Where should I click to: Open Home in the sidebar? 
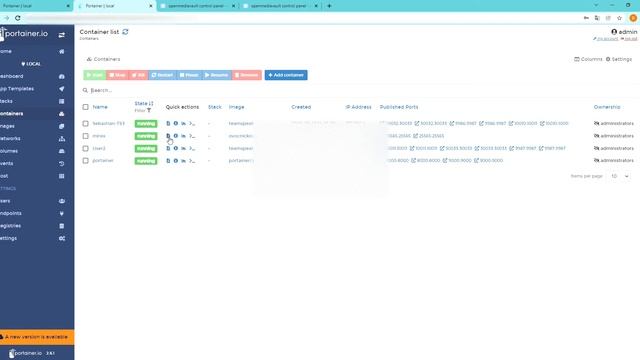33,51
